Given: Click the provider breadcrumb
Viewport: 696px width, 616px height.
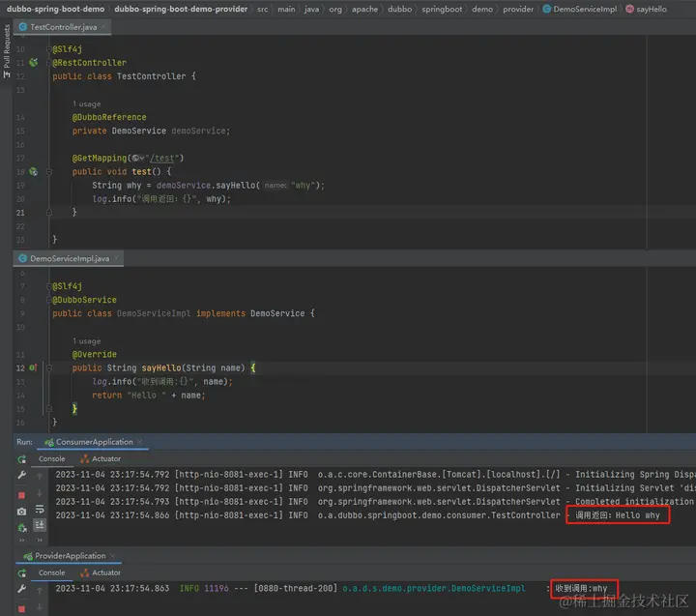Looking at the screenshot, I should 518,9.
